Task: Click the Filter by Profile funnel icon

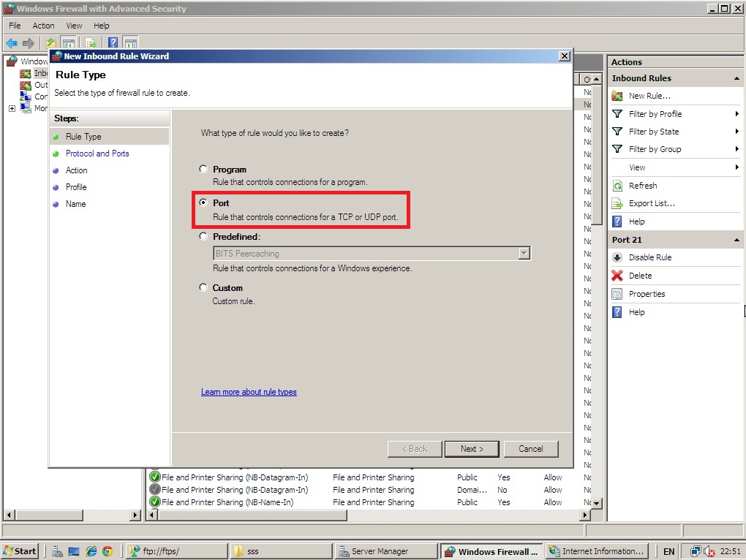Action: pos(617,114)
